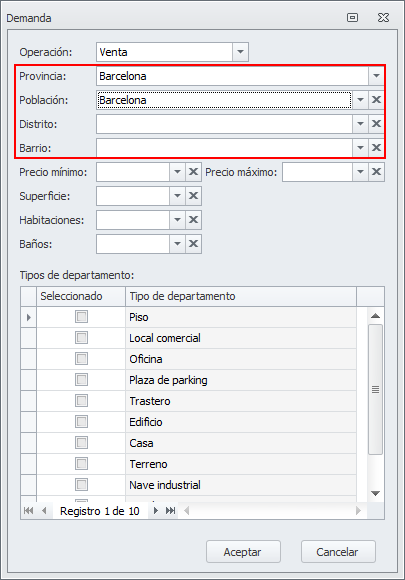Clear the Precio máximo value
This screenshot has height=580, width=405.
click(x=376, y=172)
